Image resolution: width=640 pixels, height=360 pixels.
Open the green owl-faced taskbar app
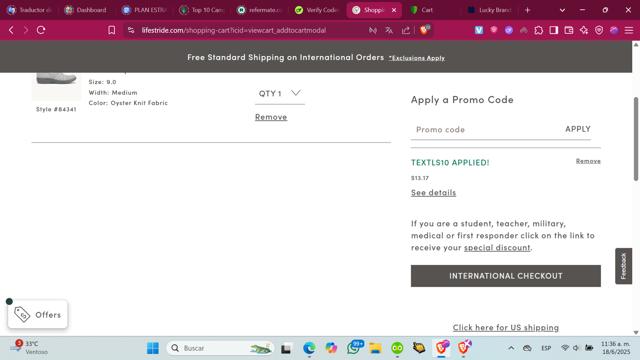coord(397,348)
